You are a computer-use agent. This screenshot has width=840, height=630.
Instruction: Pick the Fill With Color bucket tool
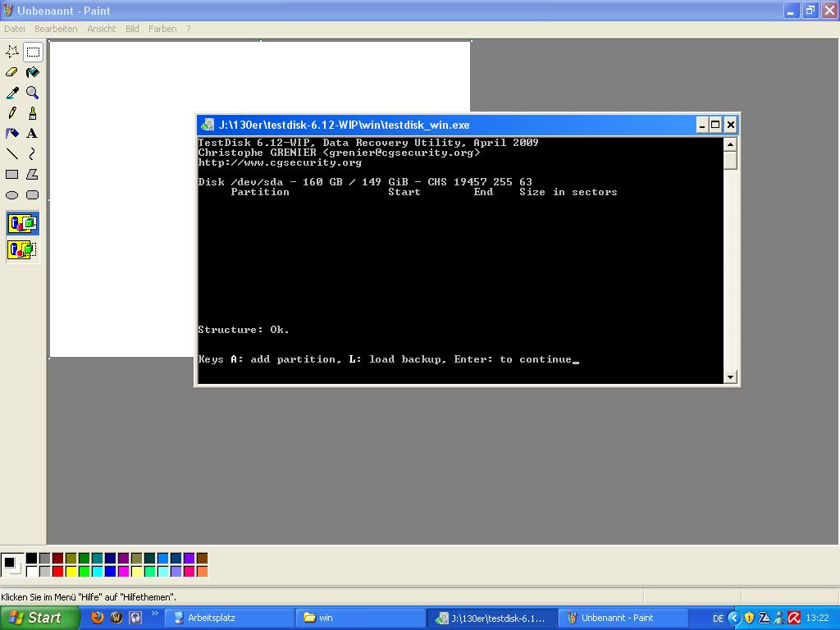click(33, 72)
